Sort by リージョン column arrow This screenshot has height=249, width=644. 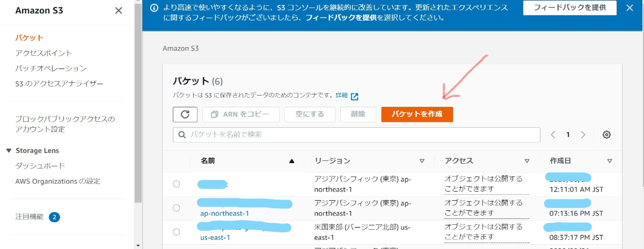(x=422, y=161)
